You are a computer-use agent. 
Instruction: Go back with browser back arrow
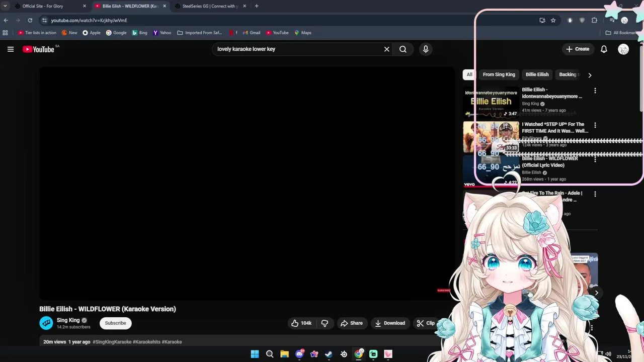tap(6, 20)
